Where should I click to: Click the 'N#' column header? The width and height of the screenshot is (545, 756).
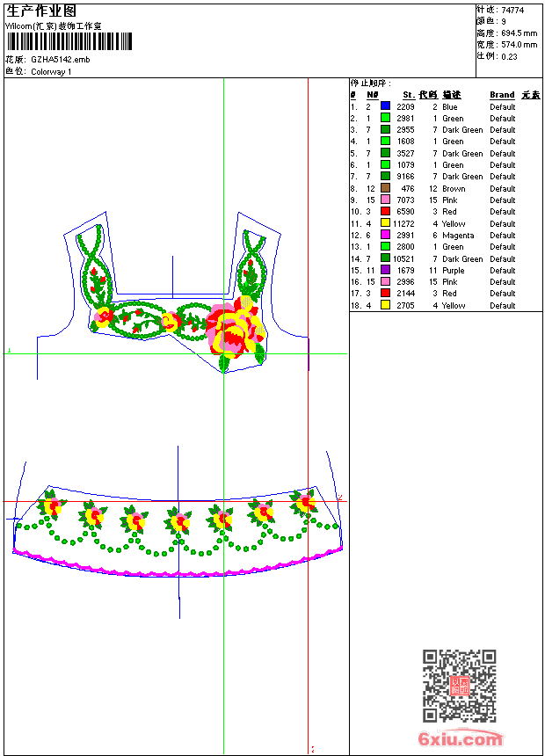pos(372,95)
